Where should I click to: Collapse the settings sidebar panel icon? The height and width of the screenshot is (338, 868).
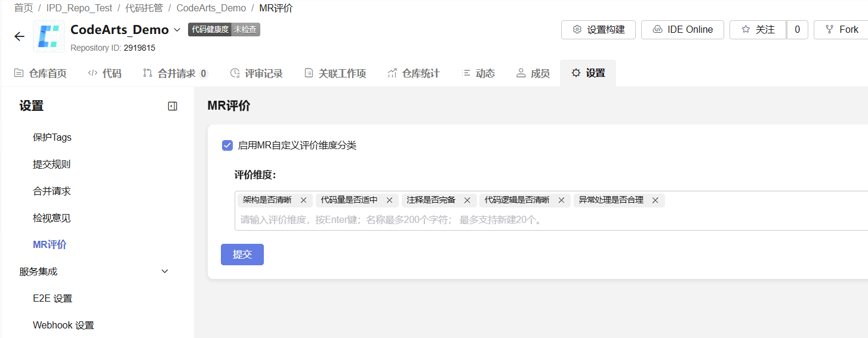[173, 107]
